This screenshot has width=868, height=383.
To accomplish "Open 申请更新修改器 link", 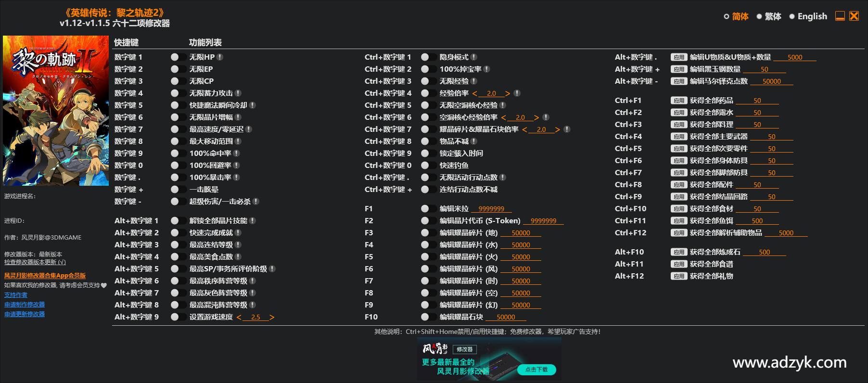I will click(25, 314).
